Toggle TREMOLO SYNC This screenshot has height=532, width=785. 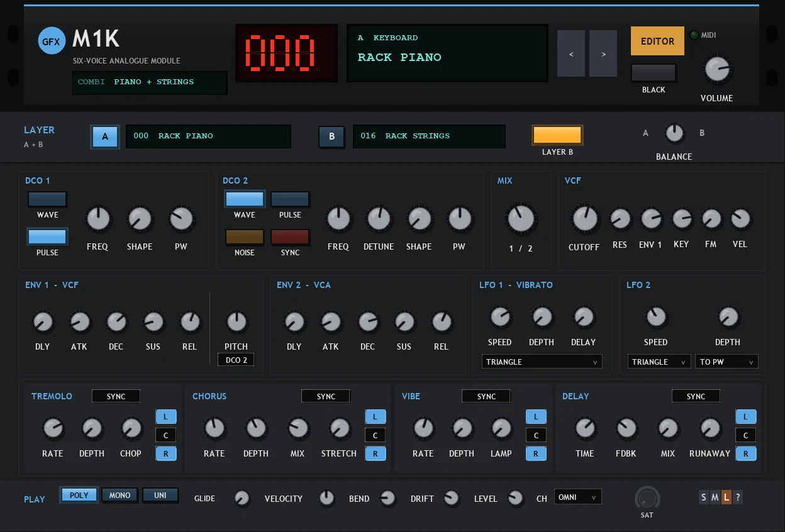[116, 396]
